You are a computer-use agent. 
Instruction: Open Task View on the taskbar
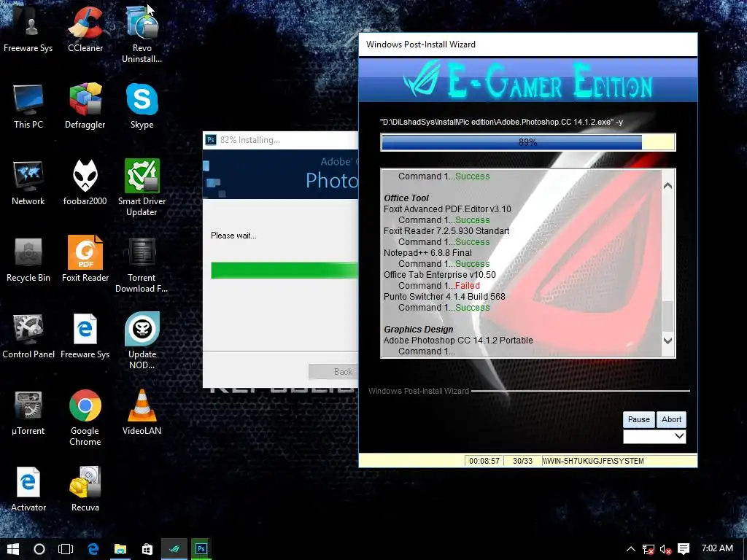[65, 549]
